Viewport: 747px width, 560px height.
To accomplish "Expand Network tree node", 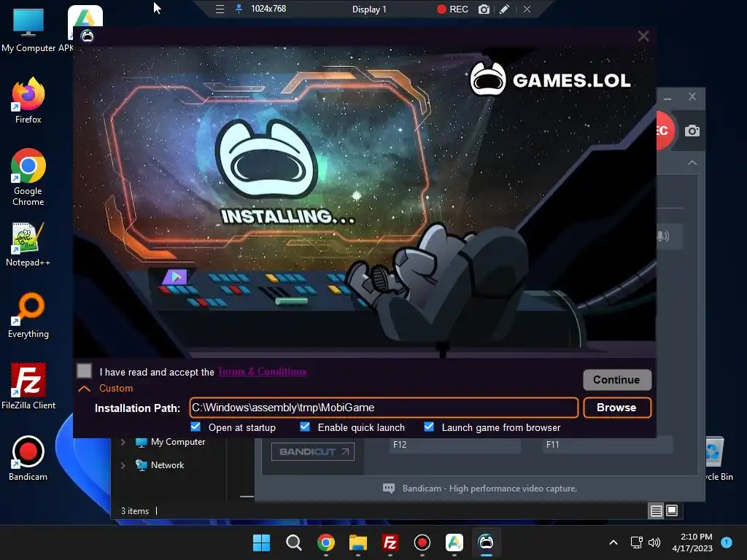I will (x=123, y=465).
